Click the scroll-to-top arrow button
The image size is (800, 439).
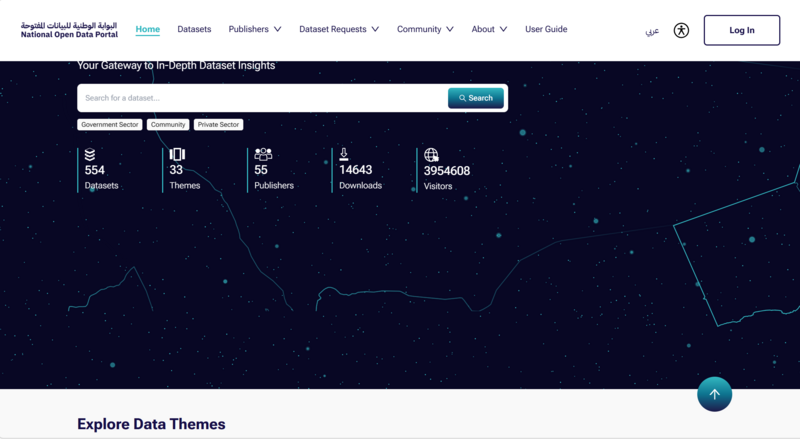point(714,394)
